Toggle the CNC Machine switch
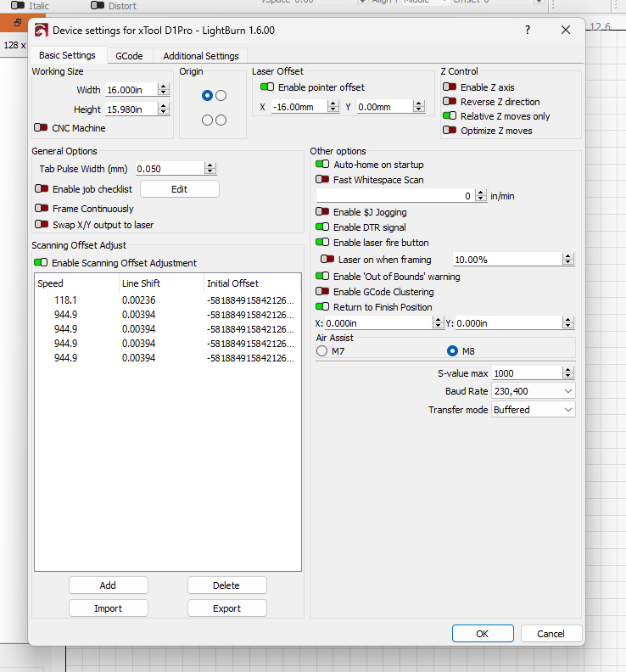The width and height of the screenshot is (626, 672). point(41,128)
